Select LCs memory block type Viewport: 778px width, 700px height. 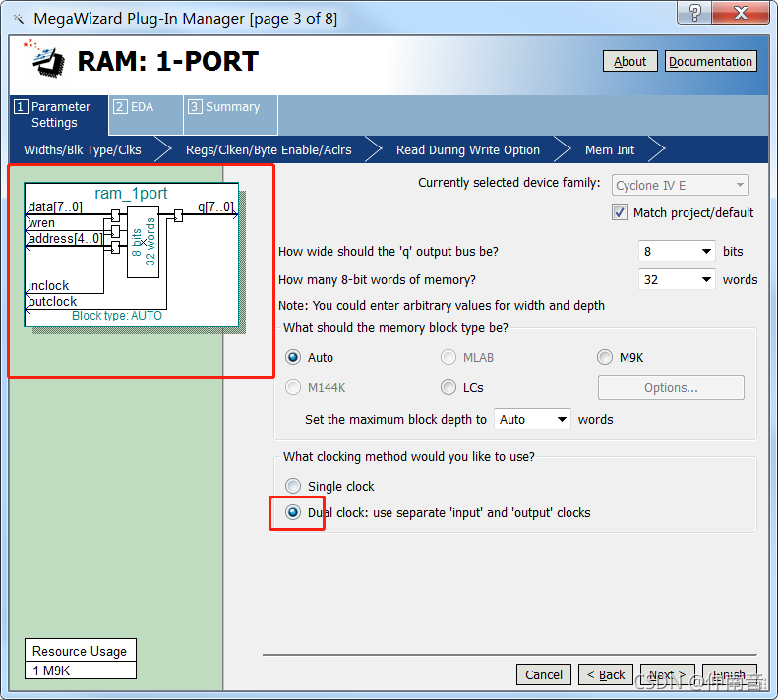pos(449,387)
